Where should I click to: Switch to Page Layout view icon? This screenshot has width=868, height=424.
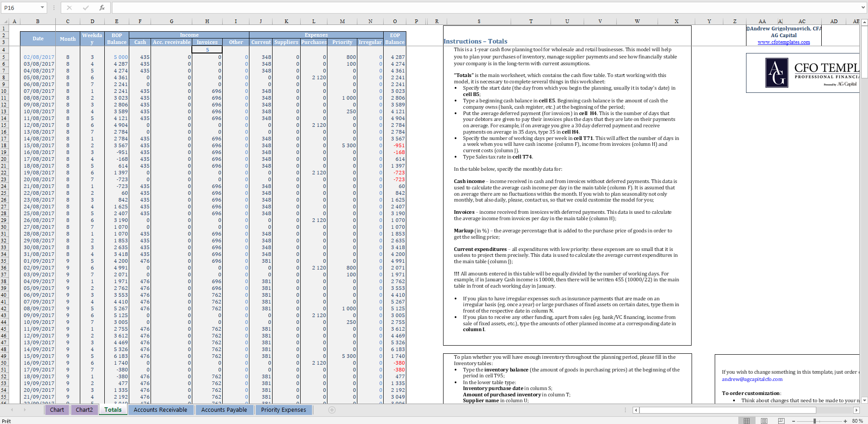pyautogui.click(x=764, y=421)
